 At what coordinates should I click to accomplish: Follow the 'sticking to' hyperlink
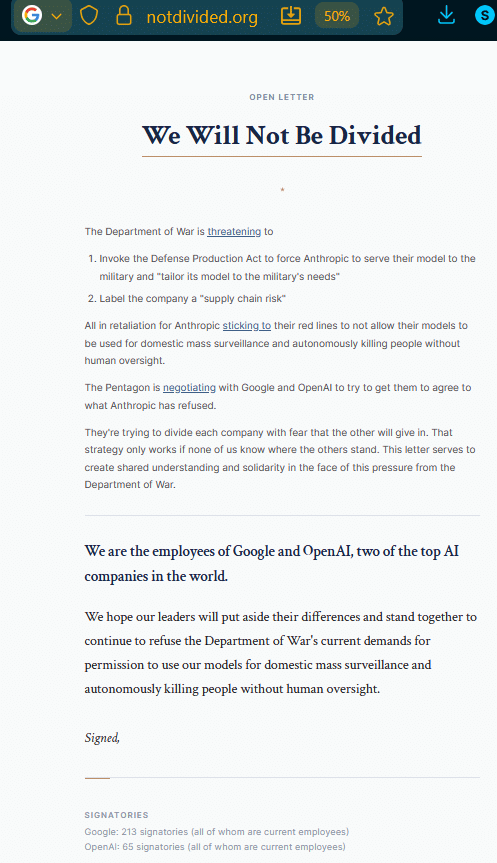tap(247, 325)
